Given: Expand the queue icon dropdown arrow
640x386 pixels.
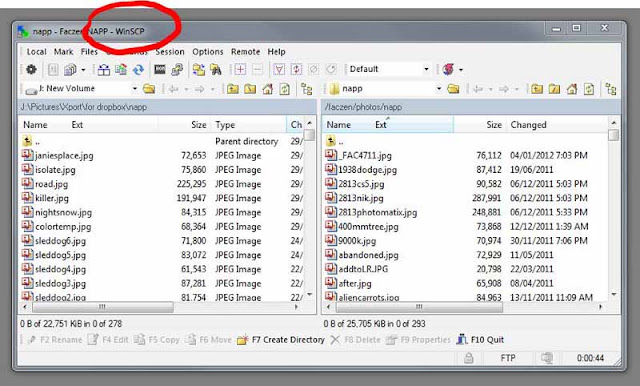Looking at the screenshot, I should point(83,70).
